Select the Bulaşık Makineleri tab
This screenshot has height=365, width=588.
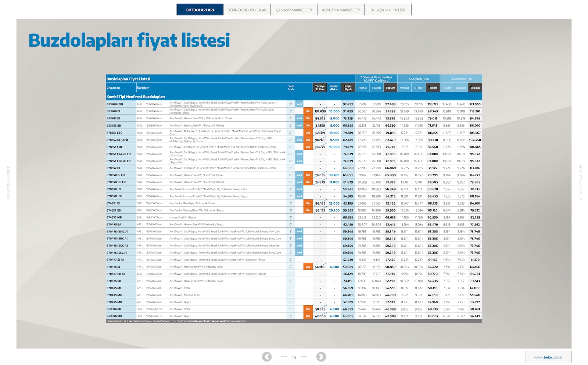pos(388,10)
